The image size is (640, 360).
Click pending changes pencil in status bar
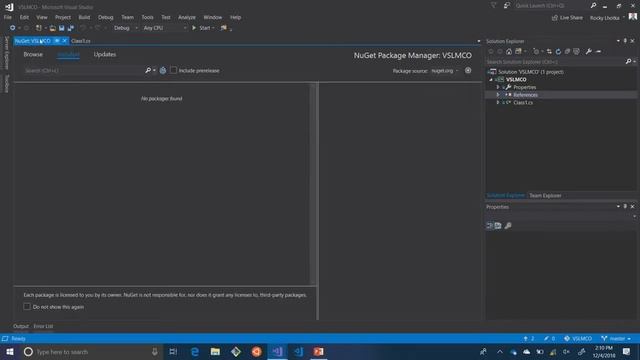[549, 339]
